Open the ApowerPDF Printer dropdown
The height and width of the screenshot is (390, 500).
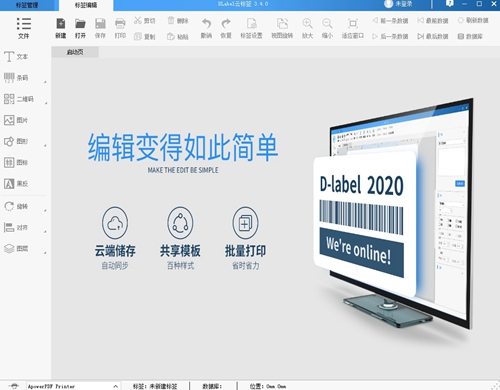coord(73,386)
